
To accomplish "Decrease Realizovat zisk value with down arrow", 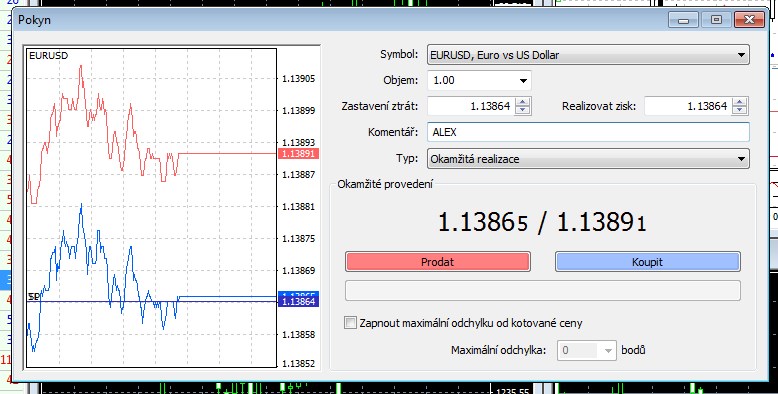I will (x=740, y=110).
